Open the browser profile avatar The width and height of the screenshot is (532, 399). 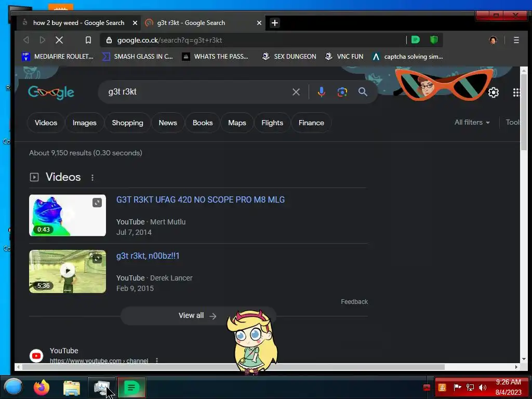click(x=493, y=40)
